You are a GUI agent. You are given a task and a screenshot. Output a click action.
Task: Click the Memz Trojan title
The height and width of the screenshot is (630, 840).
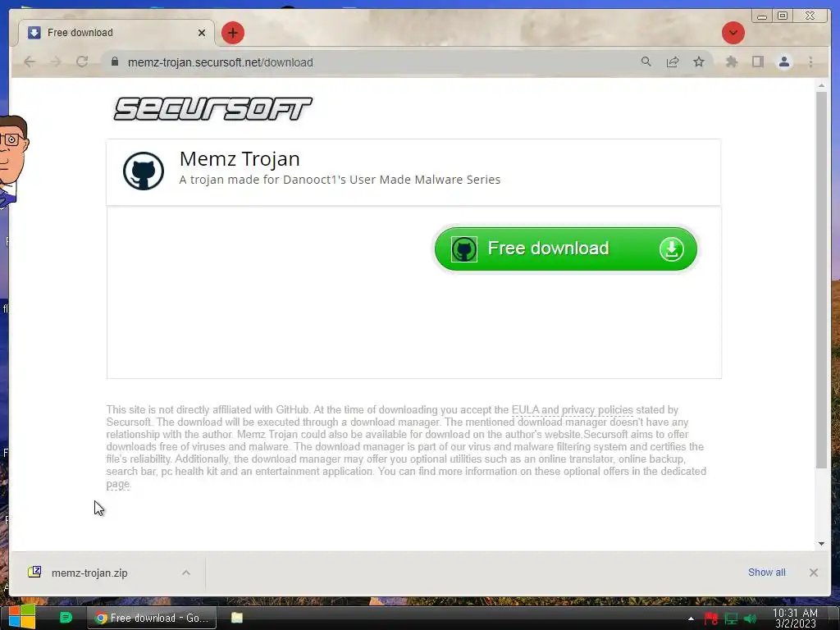[x=240, y=158]
